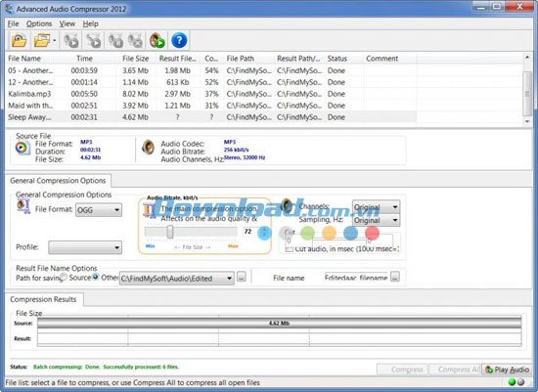This screenshot has width=538, height=392.
Task: Click the Open File toolbar icon
Action: coord(19,40)
